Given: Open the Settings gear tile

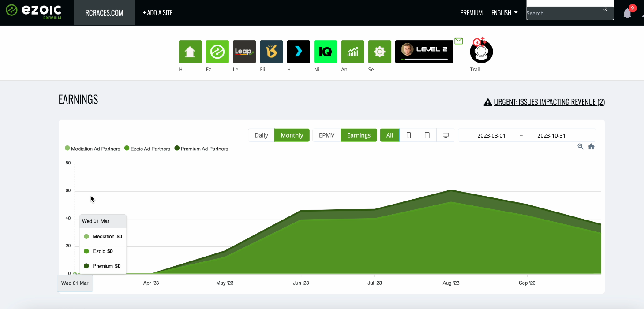Looking at the screenshot, I should tap(380, 52).
